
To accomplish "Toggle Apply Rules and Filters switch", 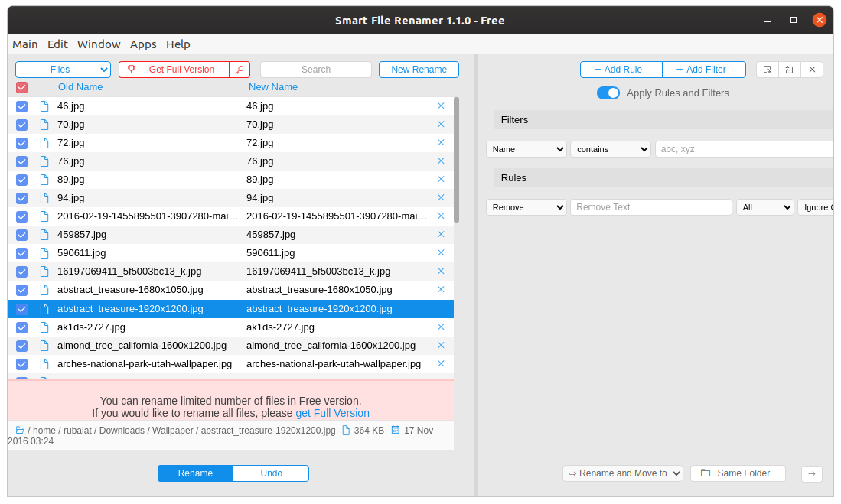I will [608, 93].
